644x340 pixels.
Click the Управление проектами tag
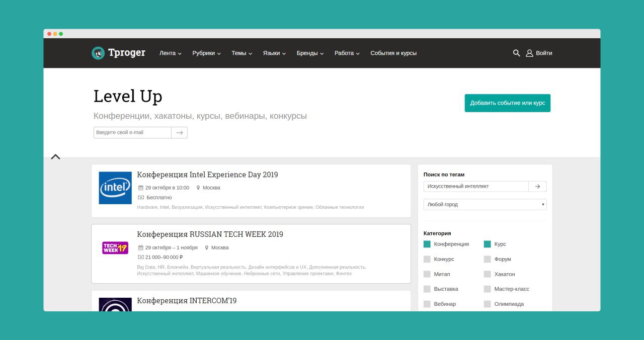tap(308, 274)
